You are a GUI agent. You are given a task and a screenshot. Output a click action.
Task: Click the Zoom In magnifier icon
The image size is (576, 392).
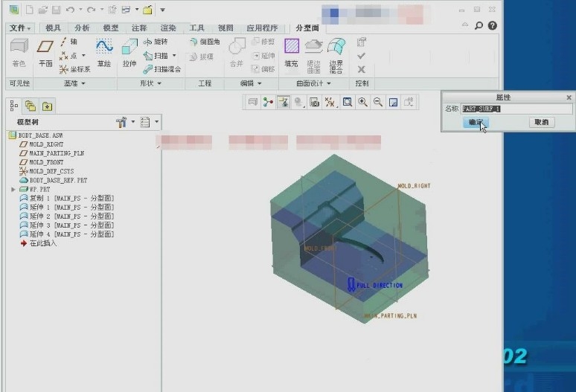pyautogui.click(x=363, y=102)
